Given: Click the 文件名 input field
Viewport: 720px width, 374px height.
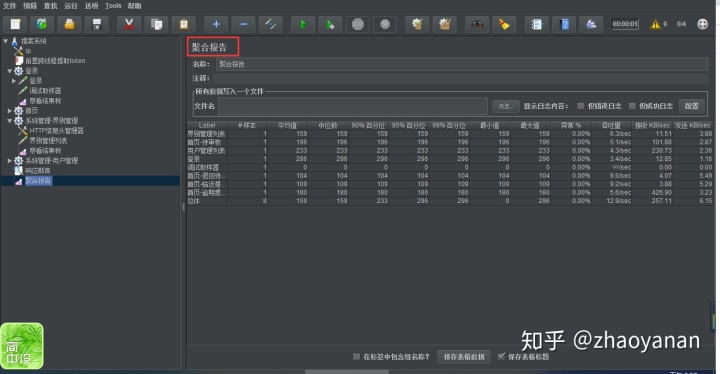Looking at the screenshot, I should 353,106.
